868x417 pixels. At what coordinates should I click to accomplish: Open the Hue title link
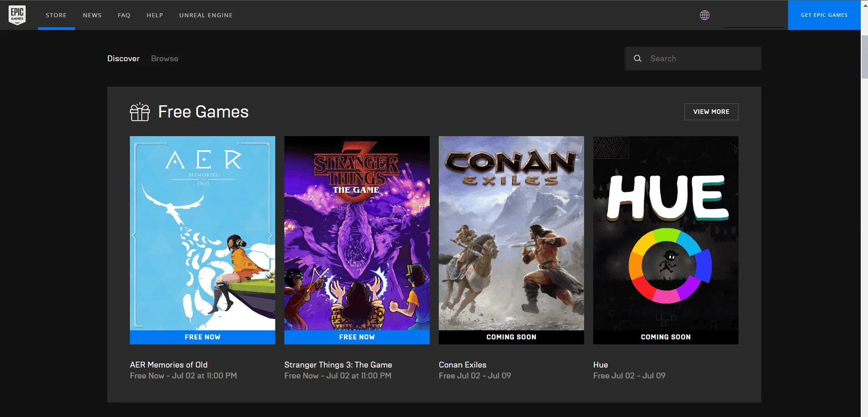pos(600,365)
